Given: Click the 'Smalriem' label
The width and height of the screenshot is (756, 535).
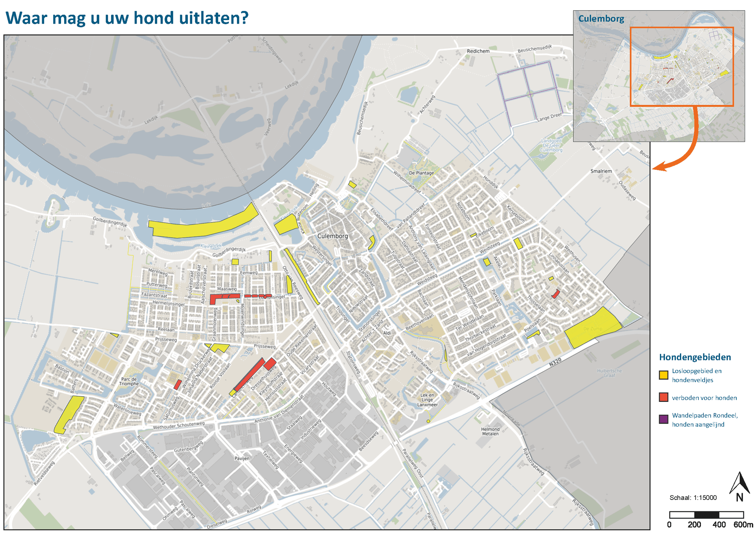Looking at the screenshot, I should (601, 171).
